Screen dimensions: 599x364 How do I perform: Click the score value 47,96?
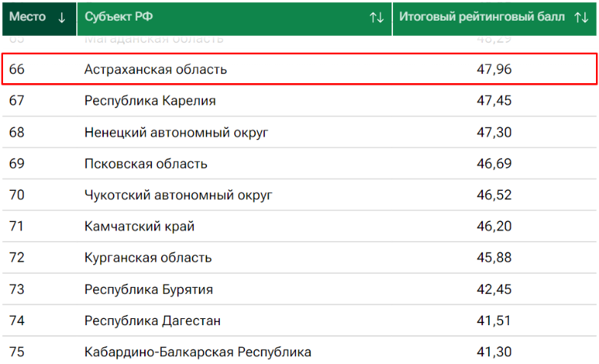(494, 69)
